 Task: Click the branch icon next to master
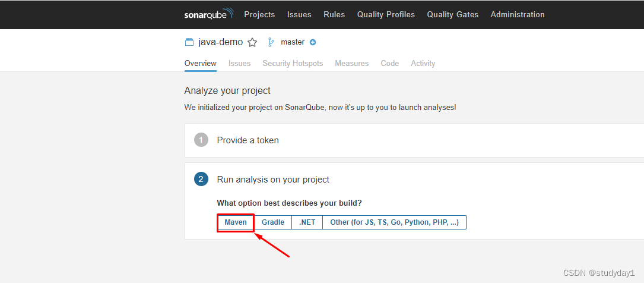(271, 42)
